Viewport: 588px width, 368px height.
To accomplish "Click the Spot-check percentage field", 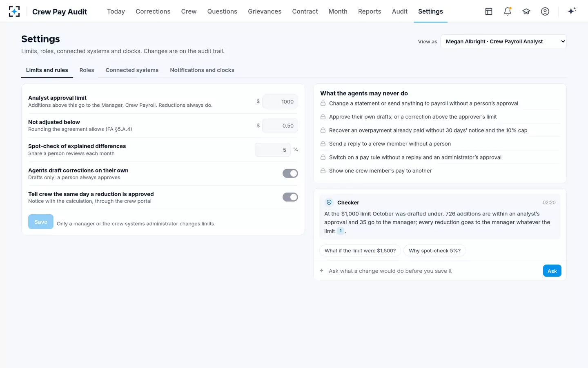I will (273, 150).
